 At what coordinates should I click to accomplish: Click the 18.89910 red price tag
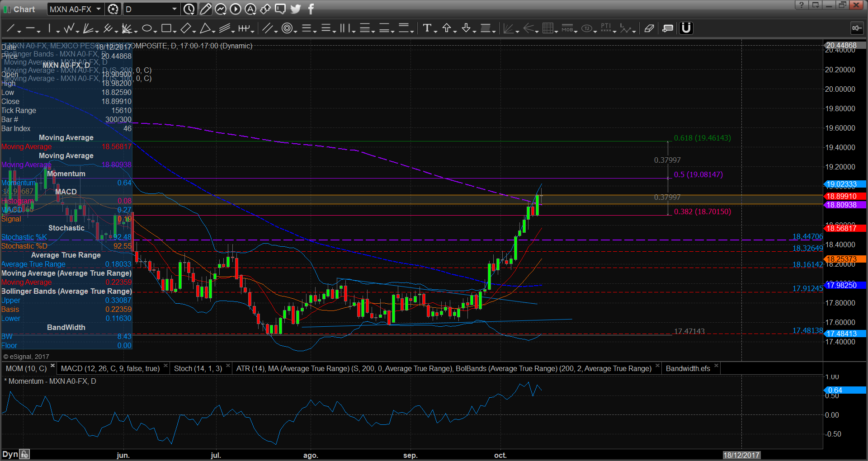click(845, 196)
